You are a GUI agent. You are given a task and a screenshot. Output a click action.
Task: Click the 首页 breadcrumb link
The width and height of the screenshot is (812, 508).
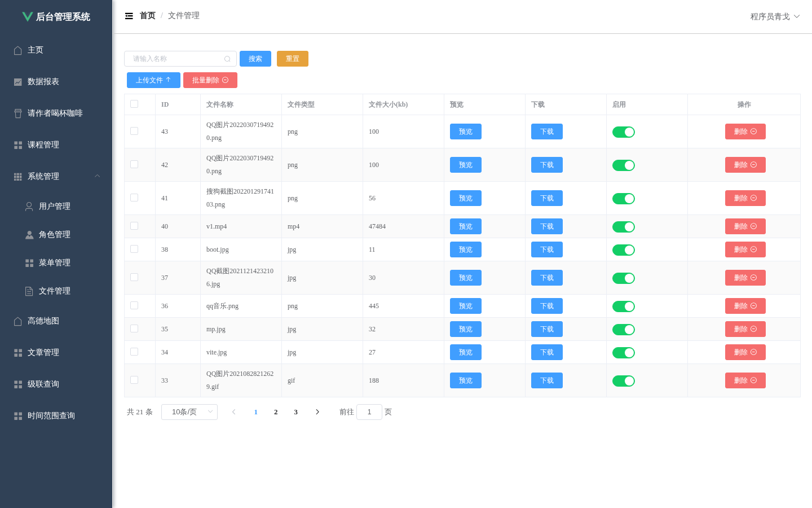pyautogui.click(x=148, y=16)
